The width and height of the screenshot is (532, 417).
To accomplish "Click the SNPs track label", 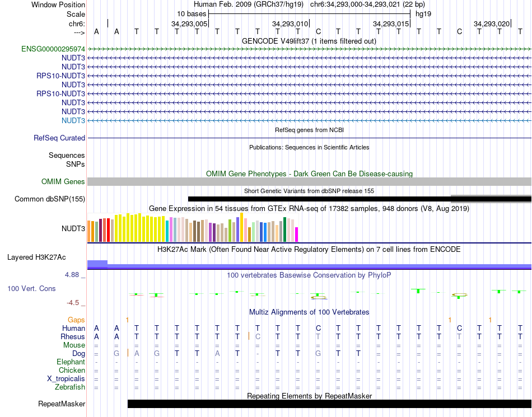I will pyautogui.click(x=76, y=164).
